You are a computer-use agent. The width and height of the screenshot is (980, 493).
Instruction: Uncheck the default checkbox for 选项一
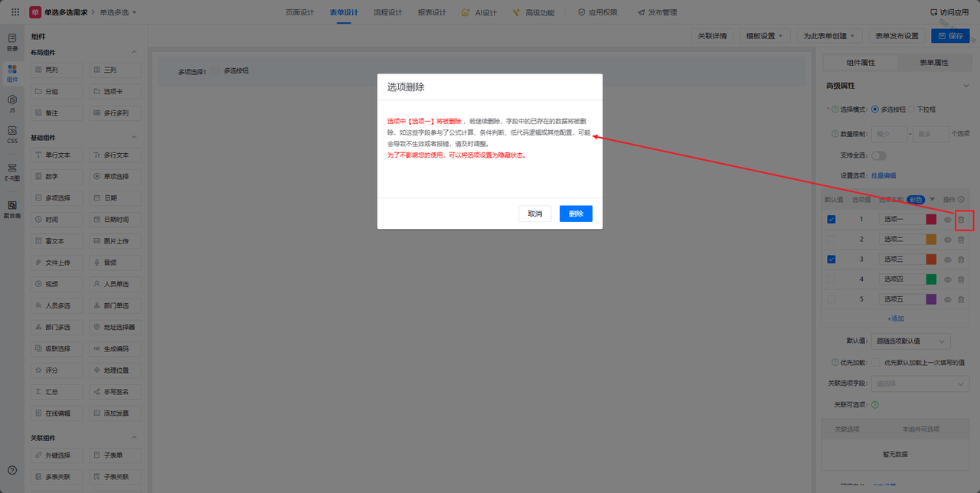(x=831, y=220)
